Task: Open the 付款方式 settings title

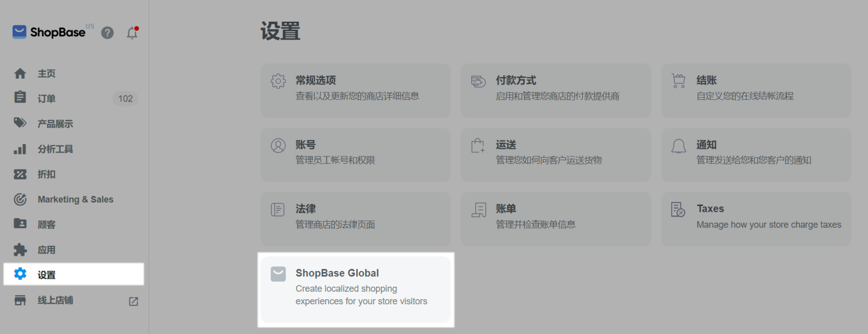Action: click(x=516, y=80)
